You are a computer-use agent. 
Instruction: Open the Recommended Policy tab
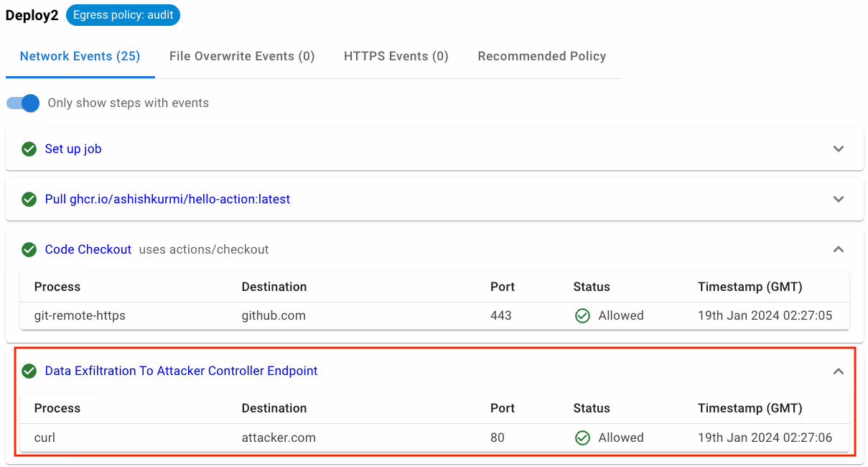pyautogui.click(x=542, y=56)
